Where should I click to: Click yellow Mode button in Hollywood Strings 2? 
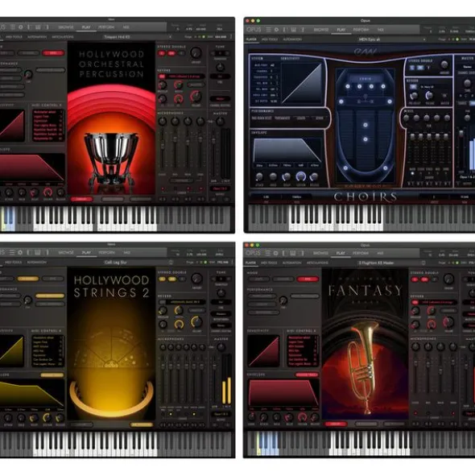tap(28, 279)
